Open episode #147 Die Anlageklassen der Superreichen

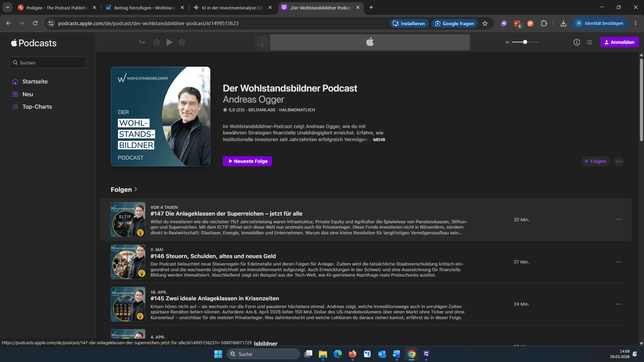coord(226,214)
